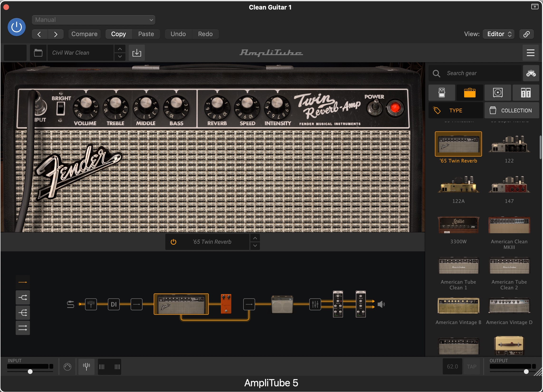543x392 pixels.
Task: Switch to the rack effects gear tab
Action: [x=526, y=93]
